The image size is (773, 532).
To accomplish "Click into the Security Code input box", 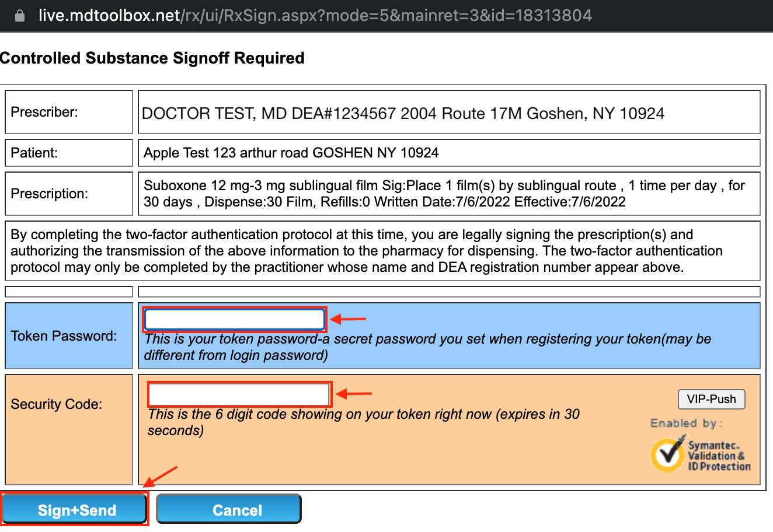I will (240, 394).
